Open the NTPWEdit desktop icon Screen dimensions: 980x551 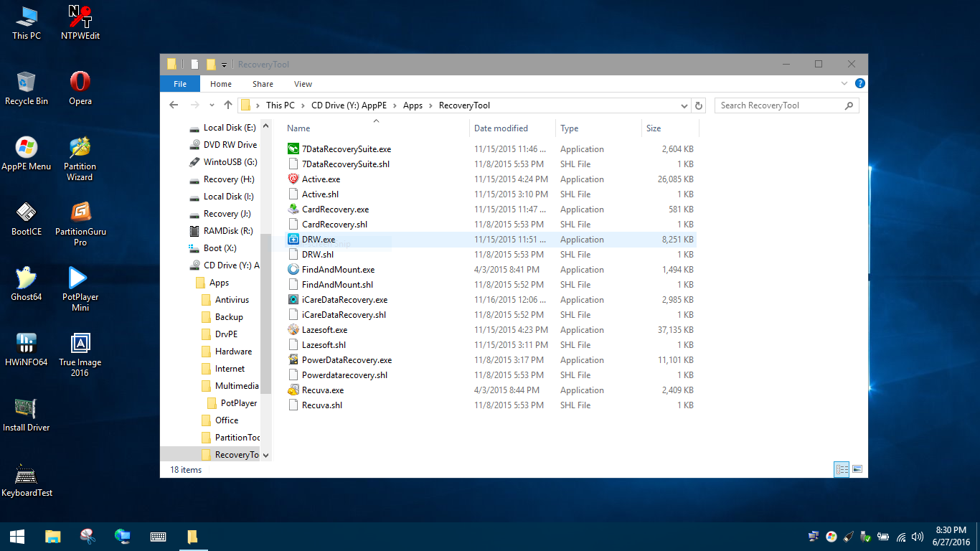(x=80, y=22)
